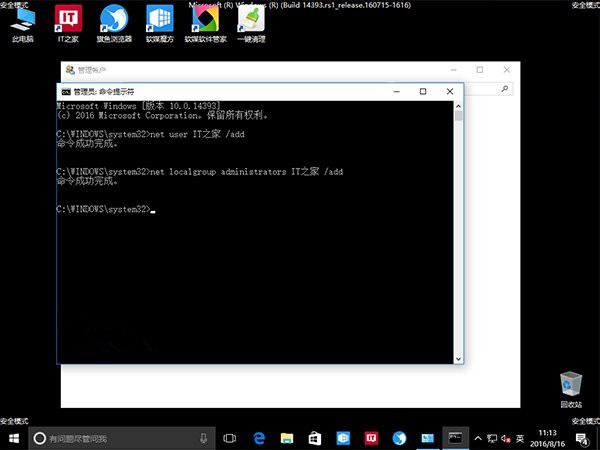Expand the hidden system tray icons
Screen dimensions: 600x450
pos(477,438)
